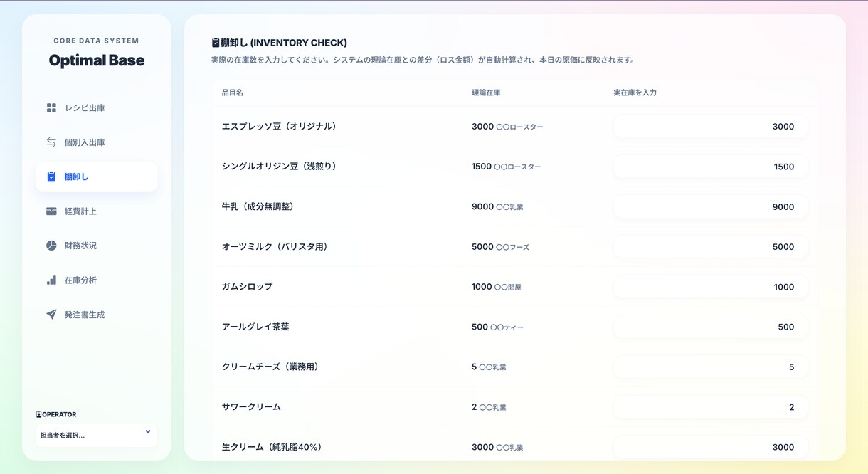Click theoretical stock 500 〇〇ティー
The height and width of the screenshot is (474, 868).
[x=497, y=327]
